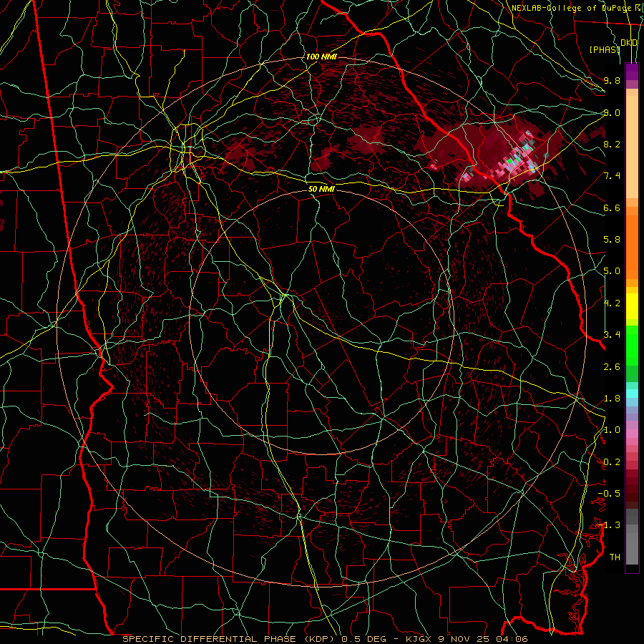Click the 9.8 value on the color scale
Viewport: 644px width, 644px height.
612,80
